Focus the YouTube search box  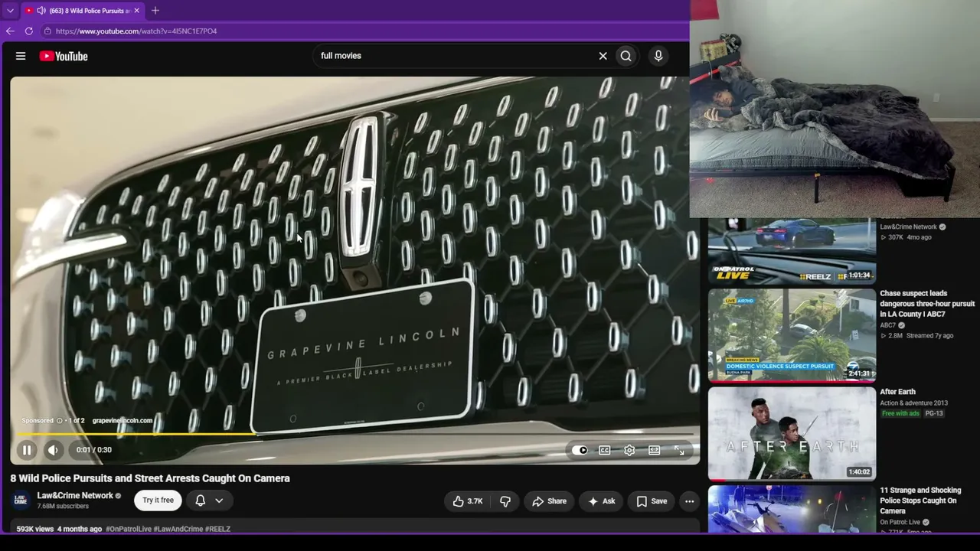456,56
